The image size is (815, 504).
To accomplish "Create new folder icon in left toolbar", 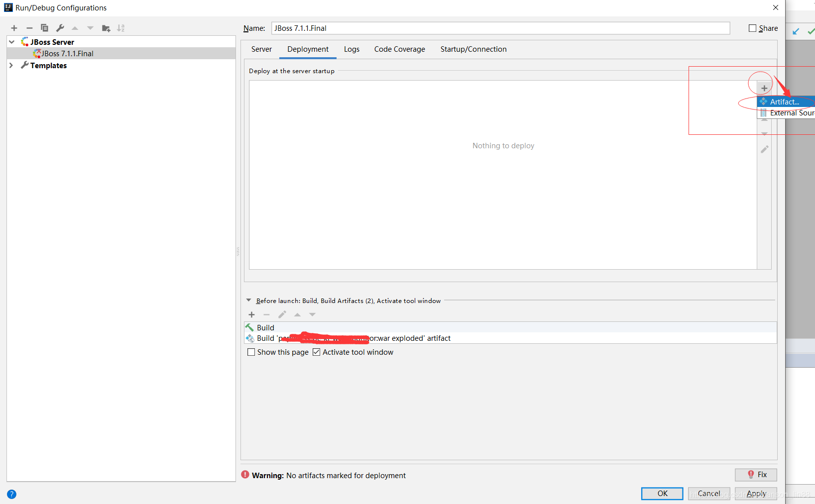I will [106, 28].
